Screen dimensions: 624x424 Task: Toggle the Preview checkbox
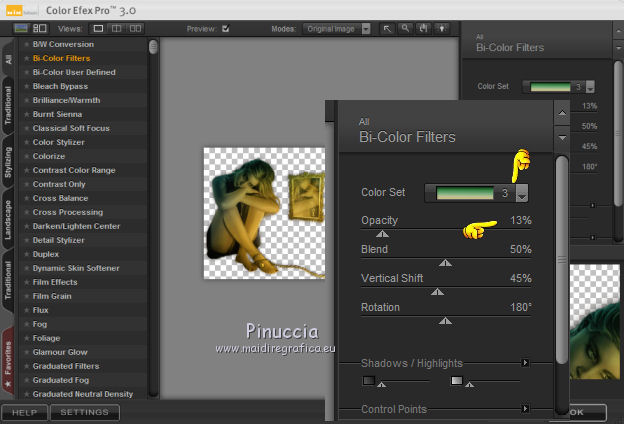pos(226,29)
